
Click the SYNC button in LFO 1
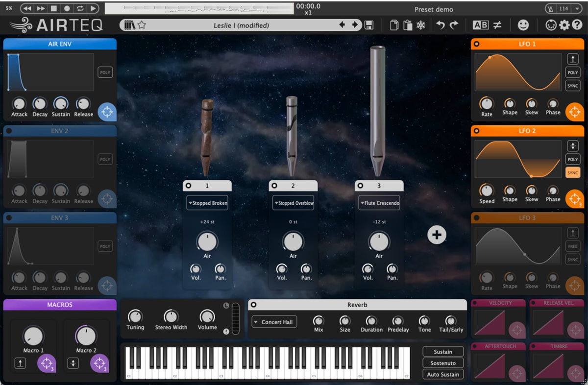coord(572,86)
